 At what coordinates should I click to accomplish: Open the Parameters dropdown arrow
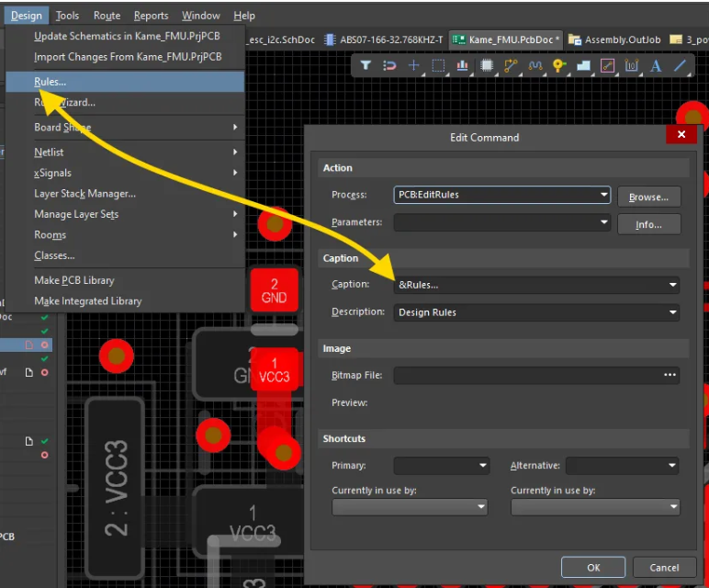pos(603,222)
